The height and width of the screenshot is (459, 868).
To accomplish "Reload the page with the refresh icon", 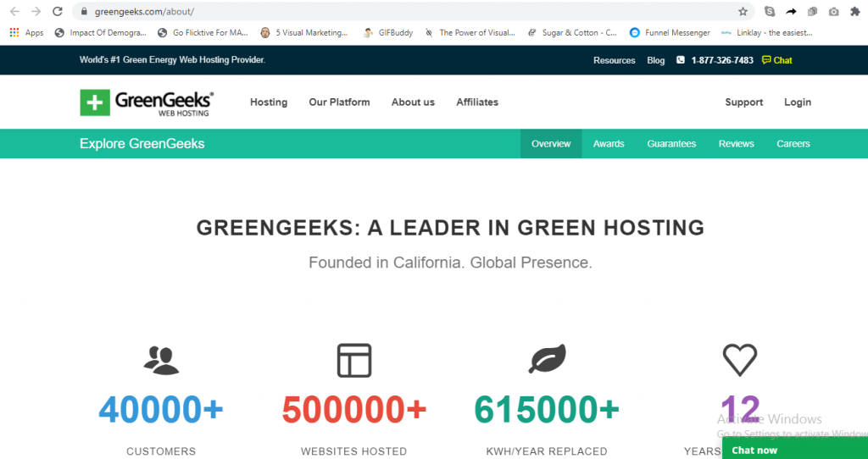I will point(57,11).
